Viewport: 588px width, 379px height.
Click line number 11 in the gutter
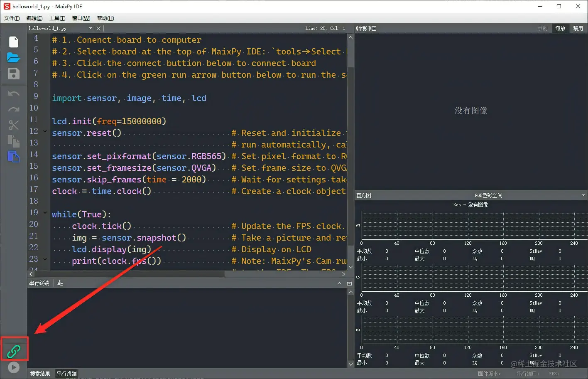pos(34,120)
